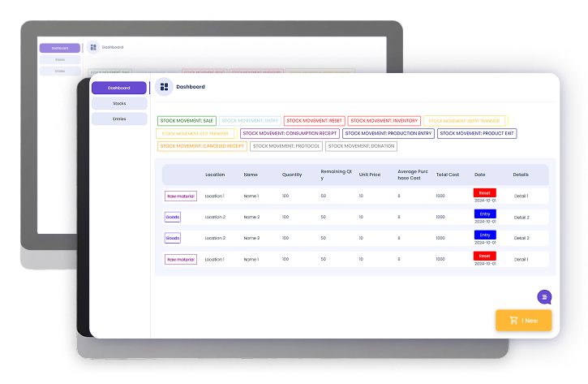
Task: Select Stock Movement: Consumption Receipt tag
Action: (290, 133)
